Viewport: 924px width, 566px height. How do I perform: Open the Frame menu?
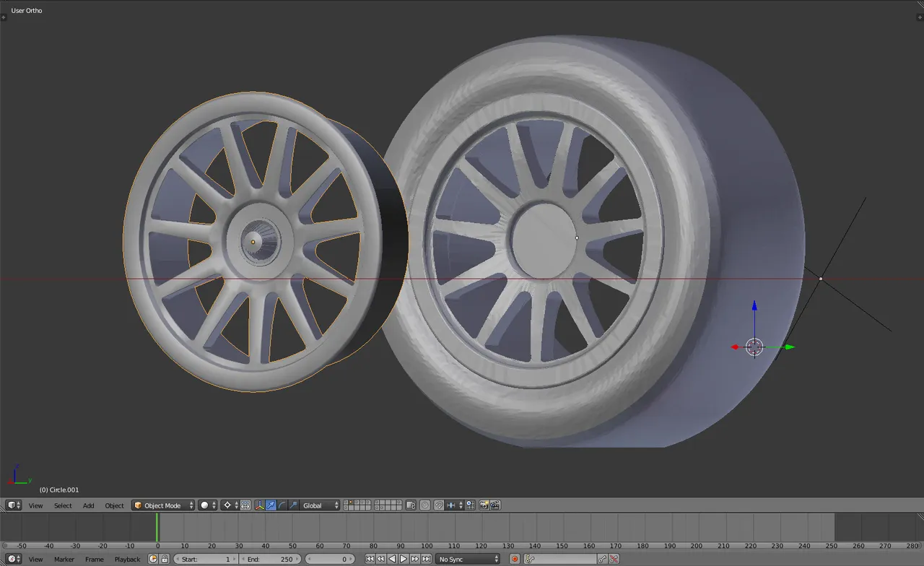(x=95, y=560)
